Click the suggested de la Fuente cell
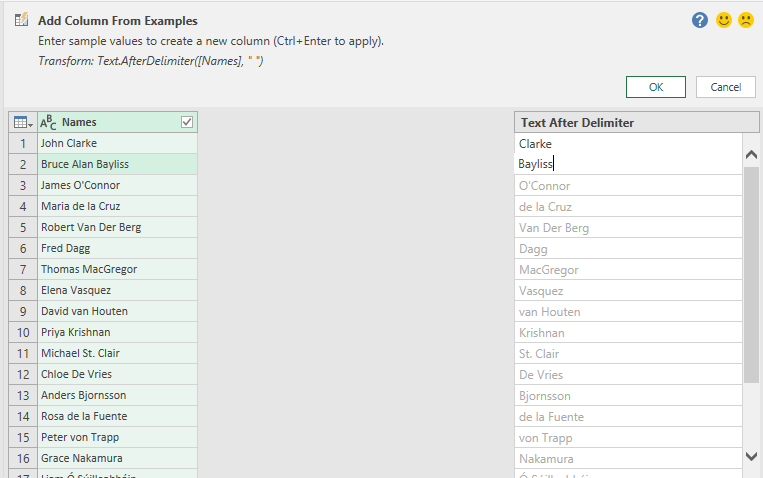The width and height of the screenshot is (763, 478). (x=628, y=417)
